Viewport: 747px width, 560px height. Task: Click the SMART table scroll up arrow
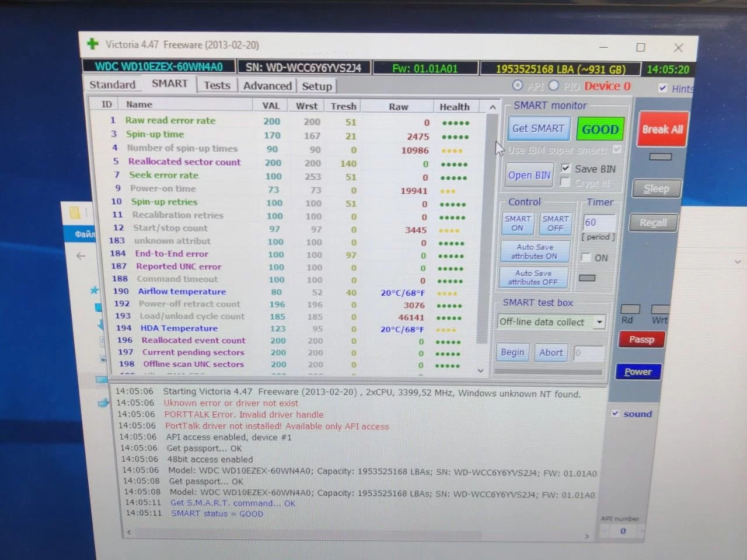pos(492,107)
